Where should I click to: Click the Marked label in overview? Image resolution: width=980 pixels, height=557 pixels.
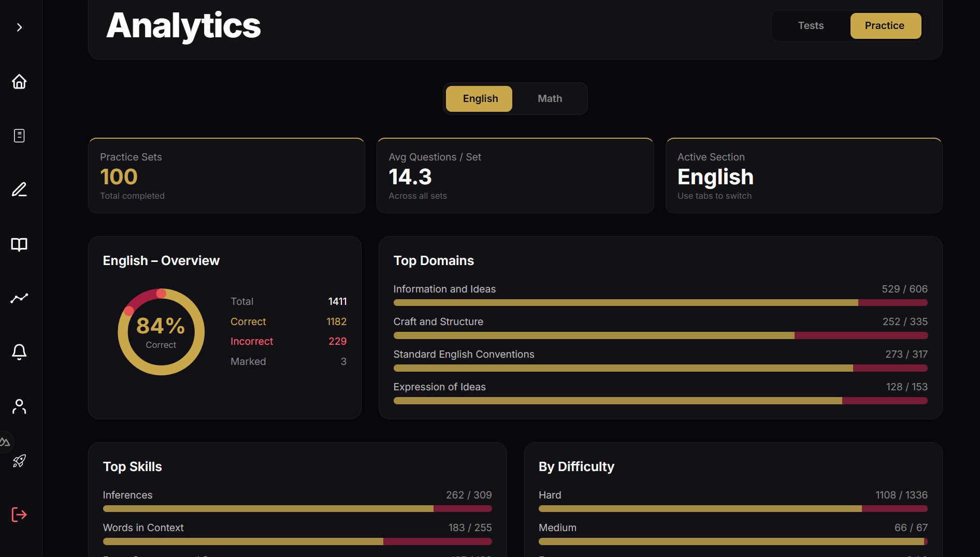pos(248,361)
